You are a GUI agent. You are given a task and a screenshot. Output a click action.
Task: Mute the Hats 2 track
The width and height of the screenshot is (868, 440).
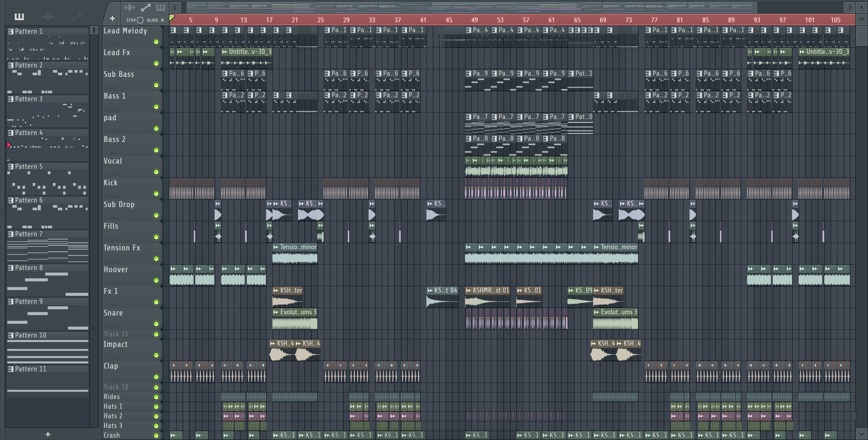point(156,416)
